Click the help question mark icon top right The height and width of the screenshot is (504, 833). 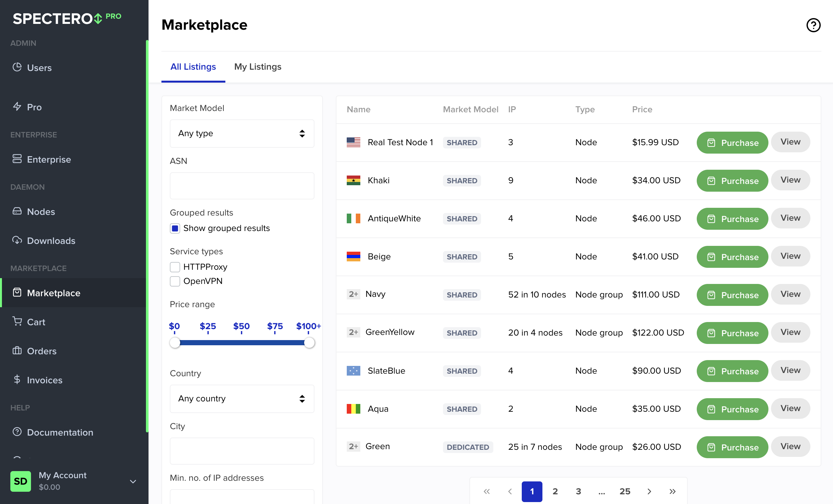[x=813, y=25]
